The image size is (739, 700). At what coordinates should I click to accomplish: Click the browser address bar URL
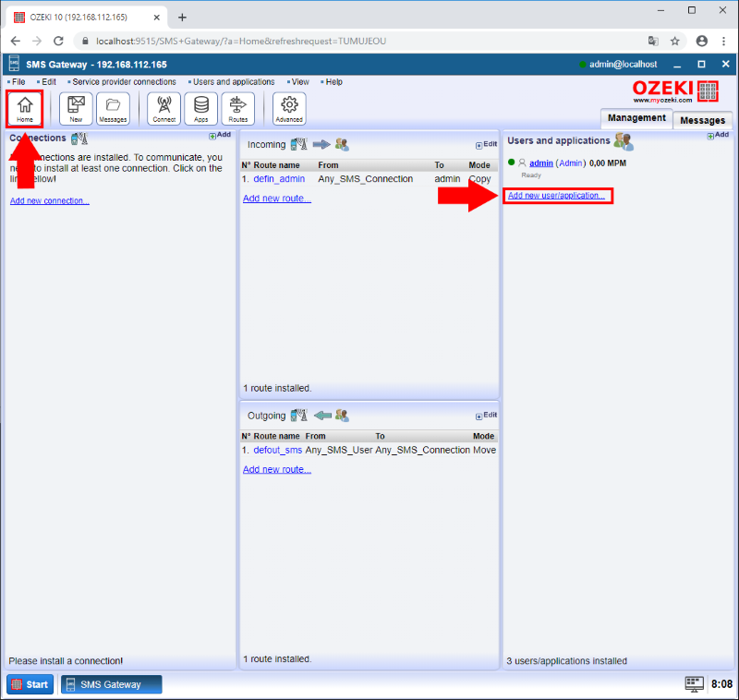coord(241,41)
